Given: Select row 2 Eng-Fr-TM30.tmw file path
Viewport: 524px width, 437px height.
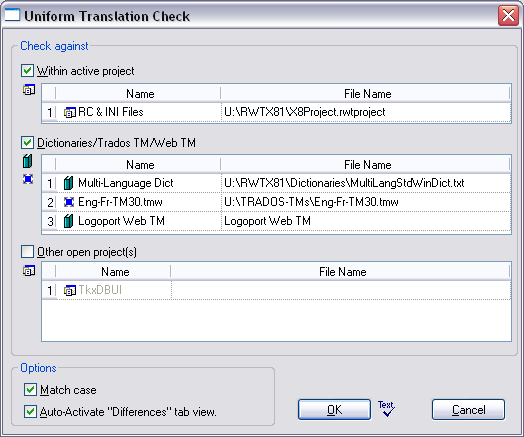Looking at the screenshot, I should (x=366, y=202).
